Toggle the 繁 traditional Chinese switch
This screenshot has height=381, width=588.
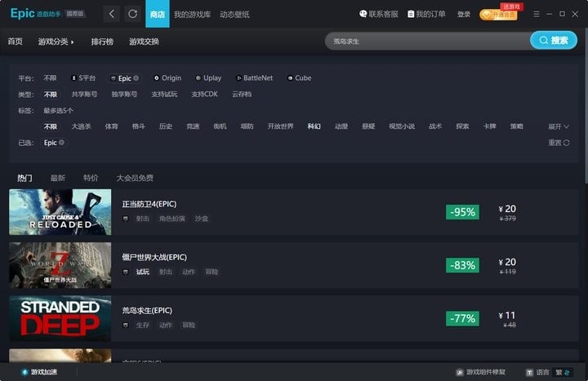[563, 372]
